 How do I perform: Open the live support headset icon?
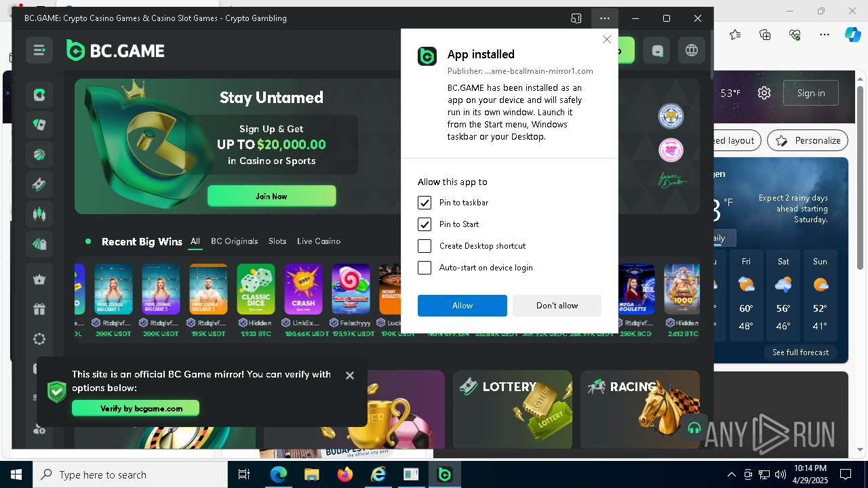(x=694, y=428)
